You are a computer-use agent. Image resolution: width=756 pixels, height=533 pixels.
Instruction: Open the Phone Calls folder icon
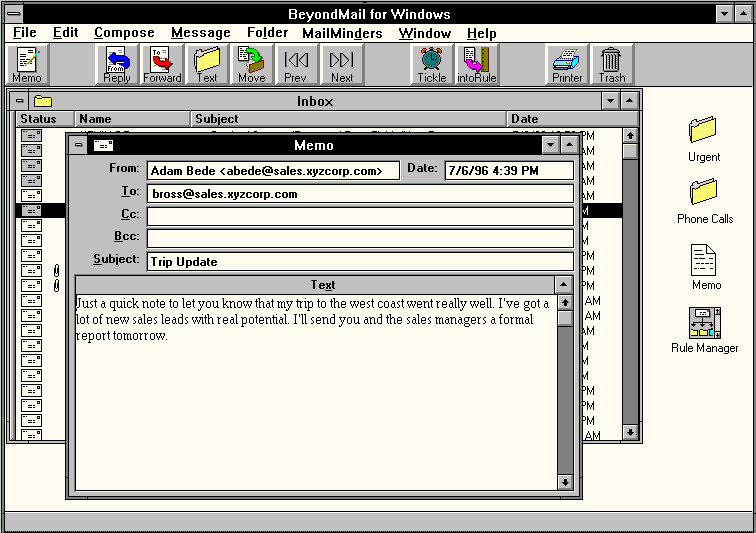click(x=704, y=201)
